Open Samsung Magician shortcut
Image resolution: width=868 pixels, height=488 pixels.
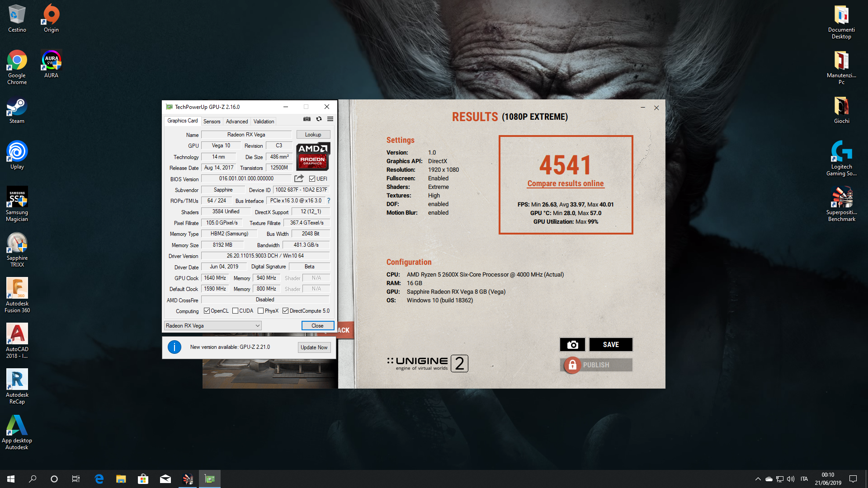click(17, 204)
